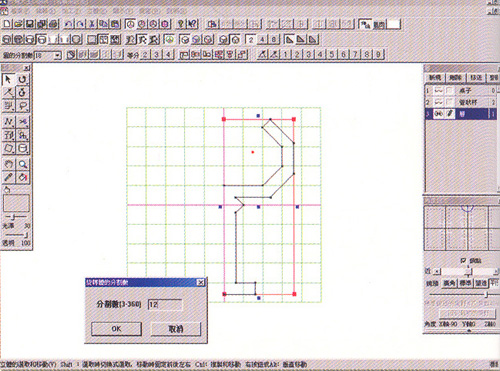Click the 取消 cancel button

(x=176, y=329)
